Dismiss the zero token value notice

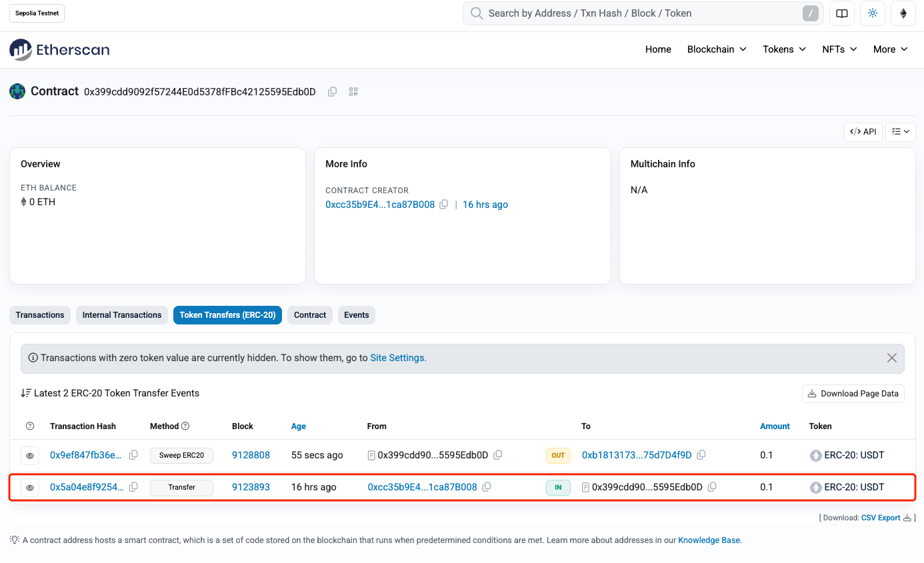point(892,358)
